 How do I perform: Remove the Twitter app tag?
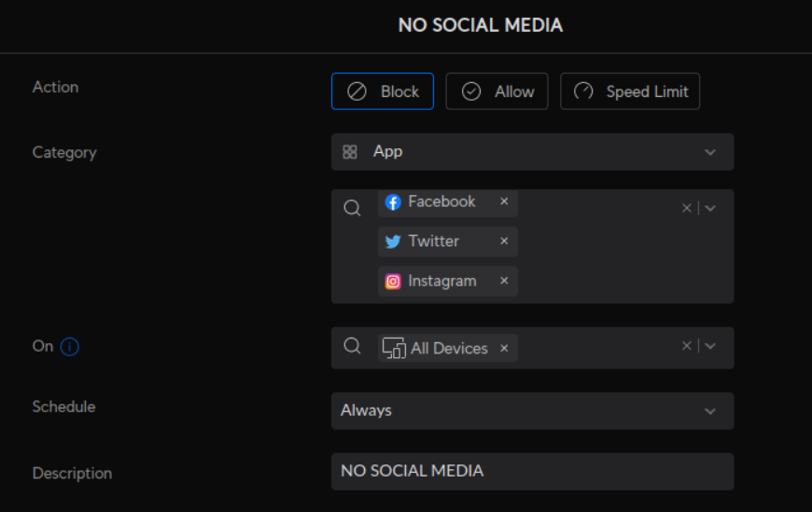(x=504, y=241)
